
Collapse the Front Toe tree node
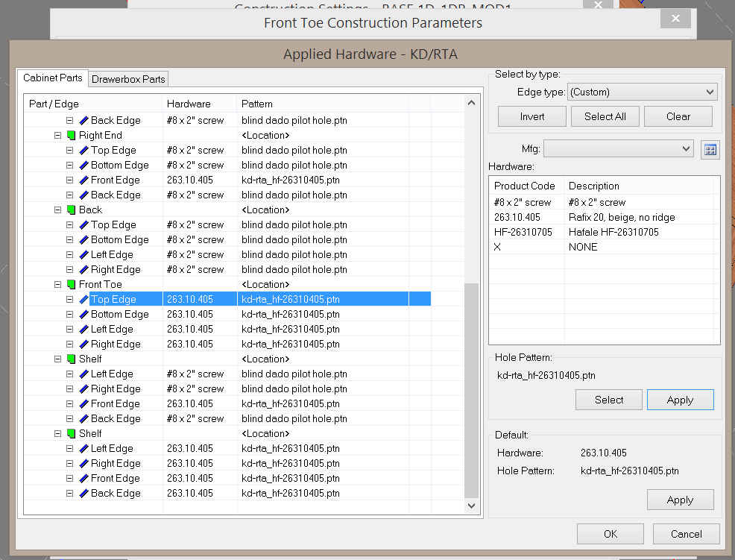tap(58, 285)
